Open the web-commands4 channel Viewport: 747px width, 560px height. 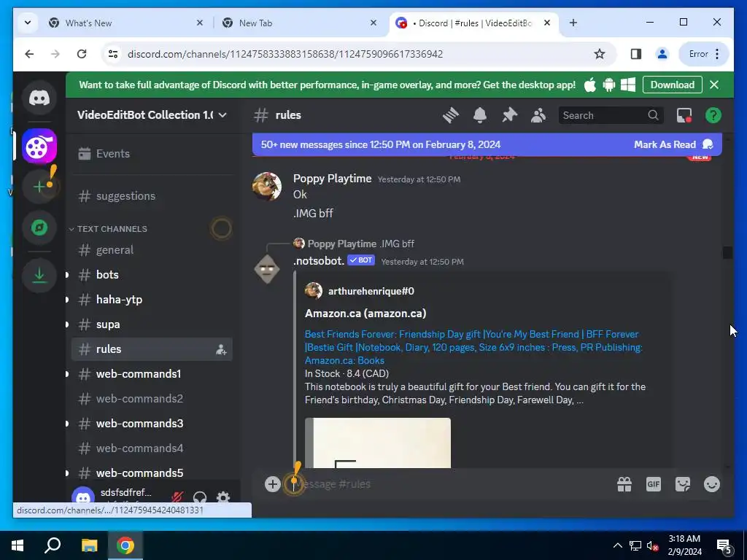(152, 448)
